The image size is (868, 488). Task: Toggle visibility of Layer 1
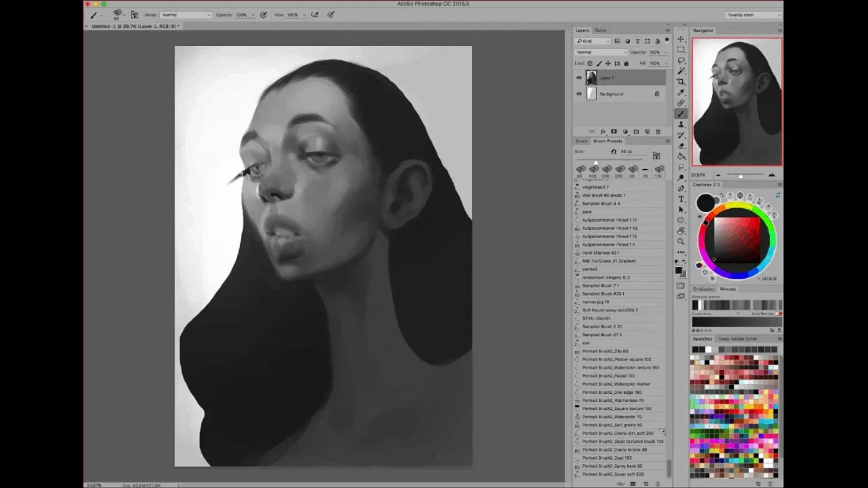(x=579, y=78)
